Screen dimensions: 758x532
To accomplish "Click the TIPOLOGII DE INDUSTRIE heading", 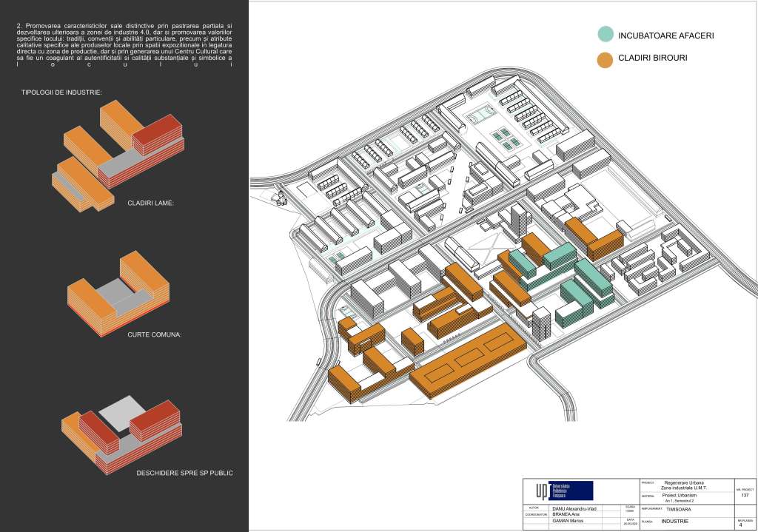I will click(x=61, y=92).
